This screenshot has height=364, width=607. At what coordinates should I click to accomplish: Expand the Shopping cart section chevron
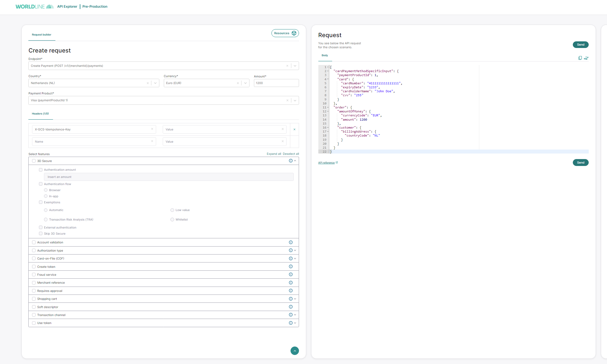tap(295, 299)
